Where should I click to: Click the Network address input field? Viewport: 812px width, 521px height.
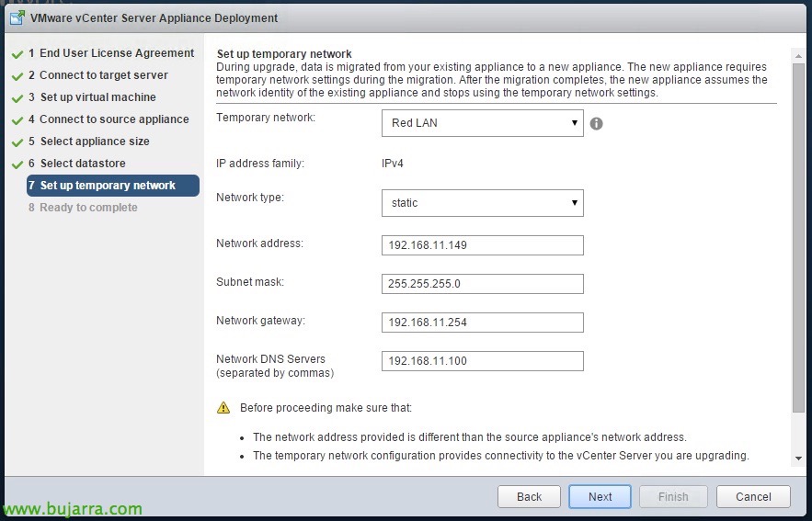482,245
